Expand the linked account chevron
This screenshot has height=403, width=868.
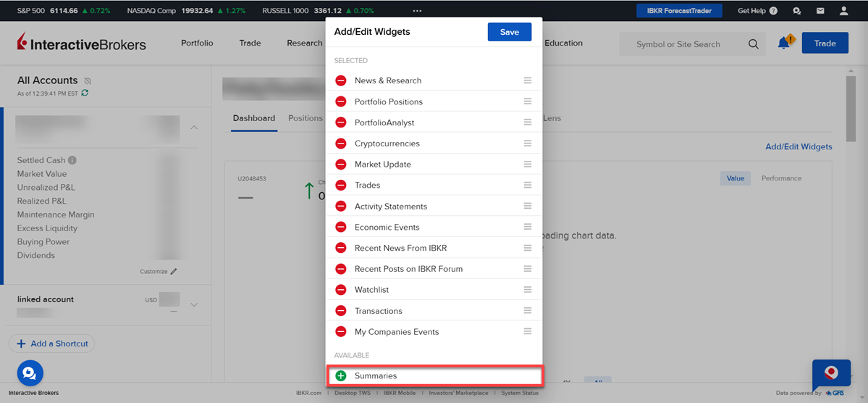point(194,304)
